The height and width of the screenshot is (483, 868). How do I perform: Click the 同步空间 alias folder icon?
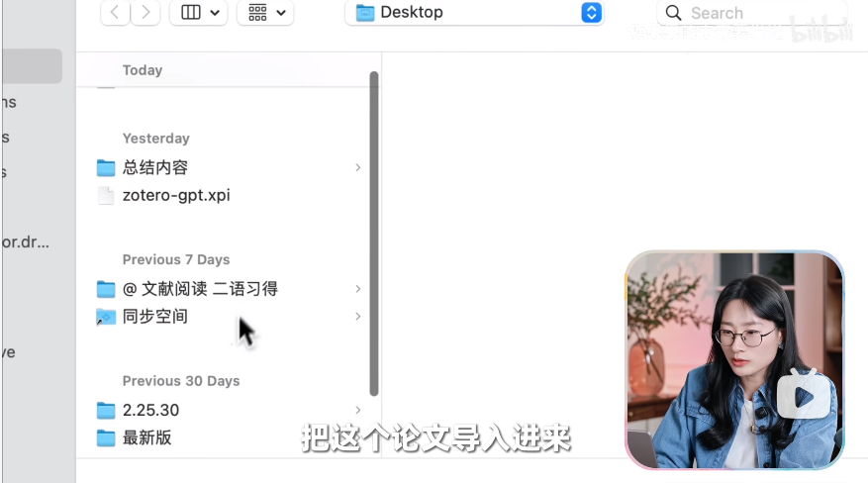pos(106,317)
